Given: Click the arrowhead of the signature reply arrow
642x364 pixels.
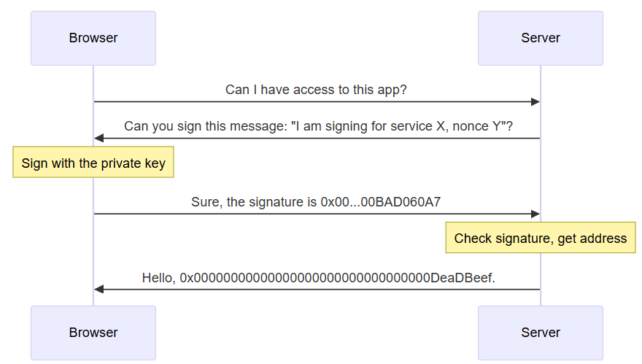Looking at the screenshot, I should pos(535,214).
